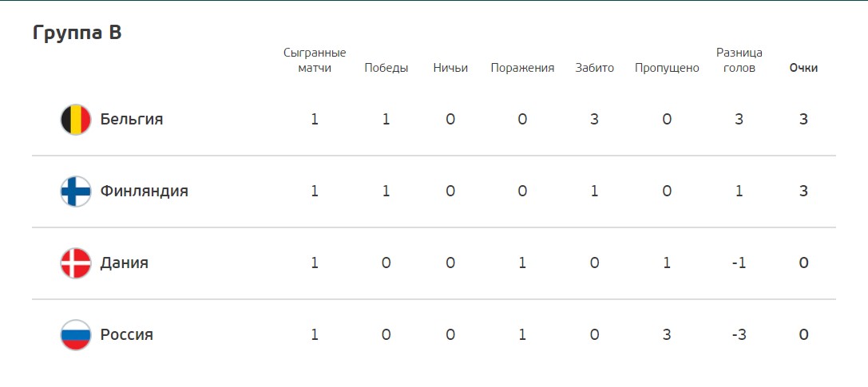Open the Финляндия team link
This screenshot has height=387, width=868.
pos(144,192)
